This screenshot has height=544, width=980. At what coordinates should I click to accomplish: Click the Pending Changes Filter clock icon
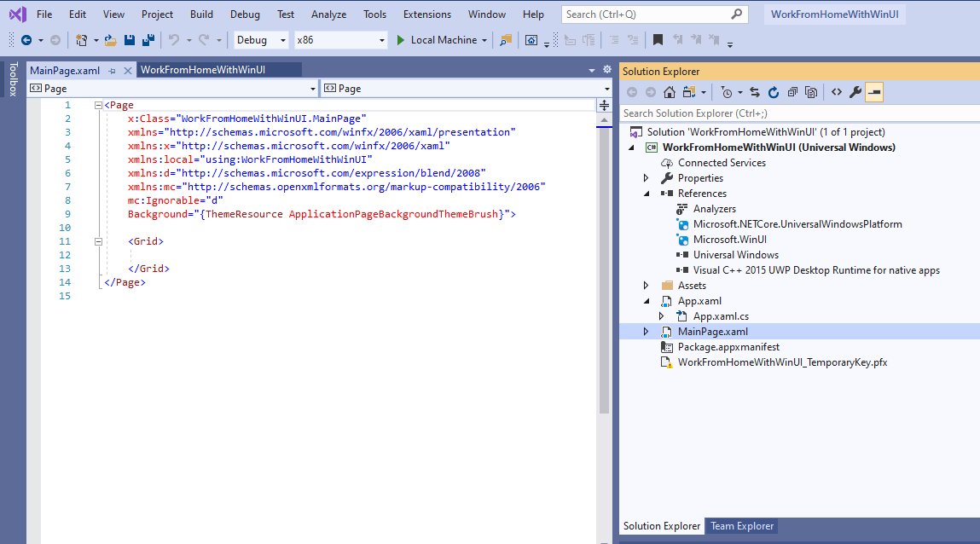point(726,92)
